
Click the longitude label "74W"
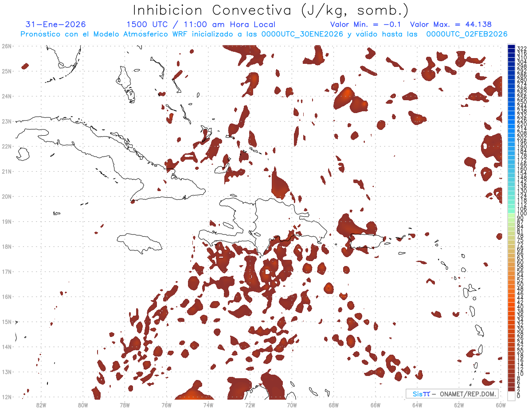pos(208,404)
